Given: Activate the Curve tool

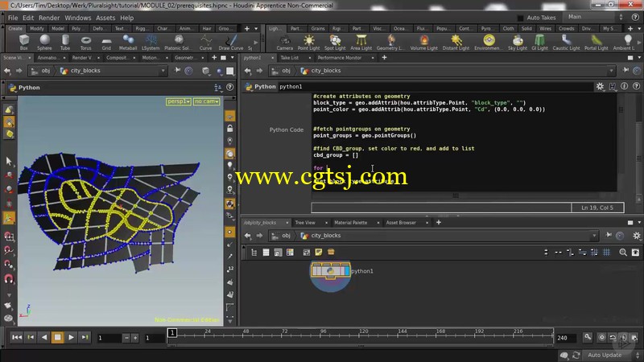Looking at the screenshot, I should pyautogui.click(x=206, y=43).
